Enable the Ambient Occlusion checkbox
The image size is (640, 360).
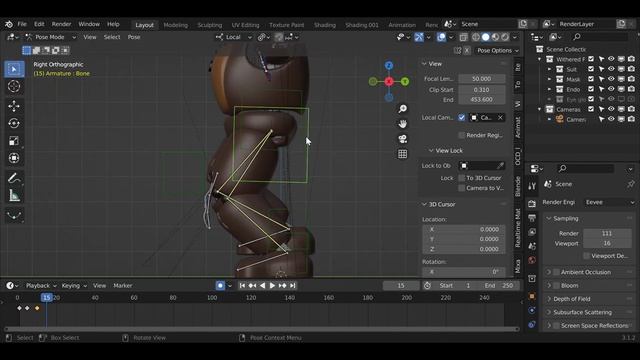(x=556, y=272)
